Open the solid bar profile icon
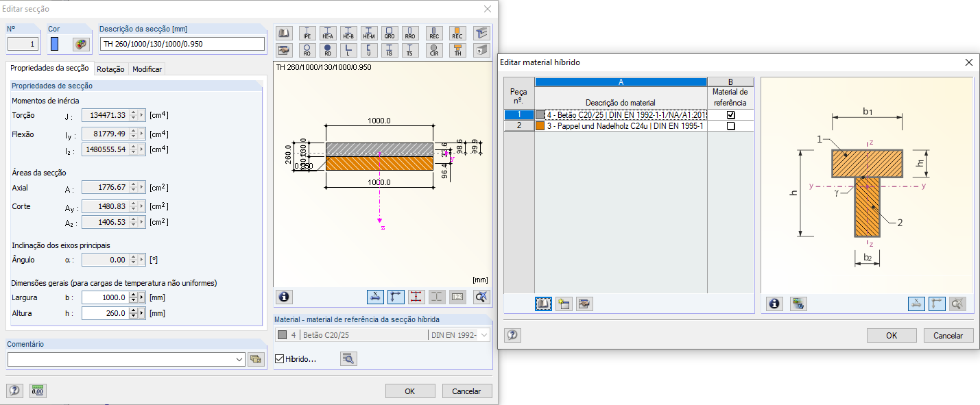The height and width of the screenshot is (405, 980). [481, 50]
